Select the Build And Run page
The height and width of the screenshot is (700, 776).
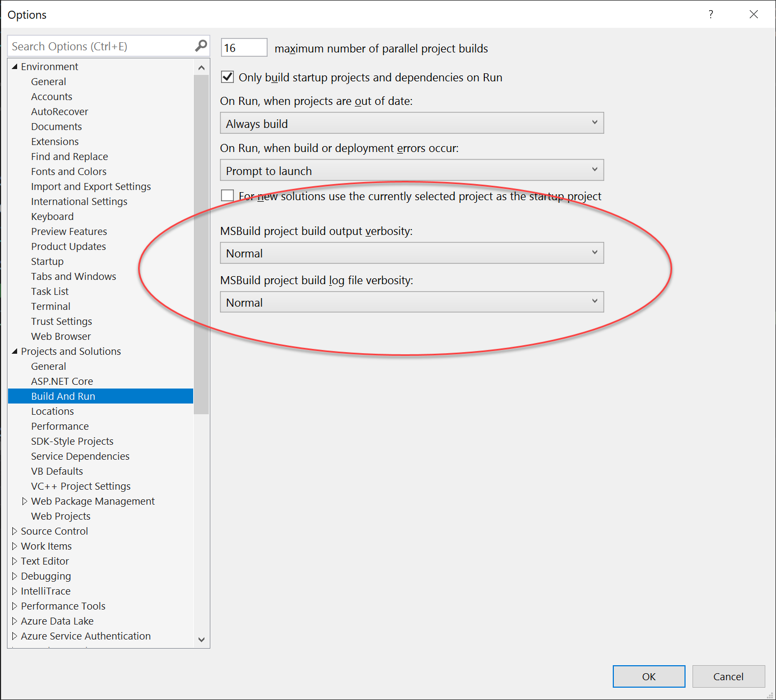[101, 396]
